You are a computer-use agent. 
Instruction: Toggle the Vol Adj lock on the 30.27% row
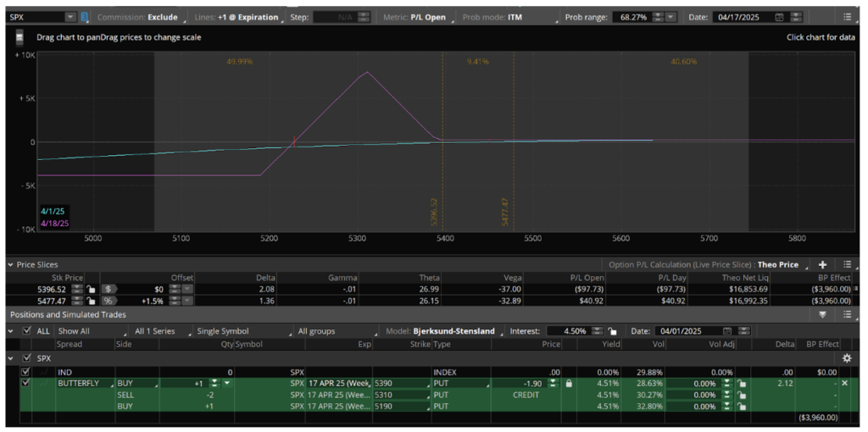tap(742, 395)
